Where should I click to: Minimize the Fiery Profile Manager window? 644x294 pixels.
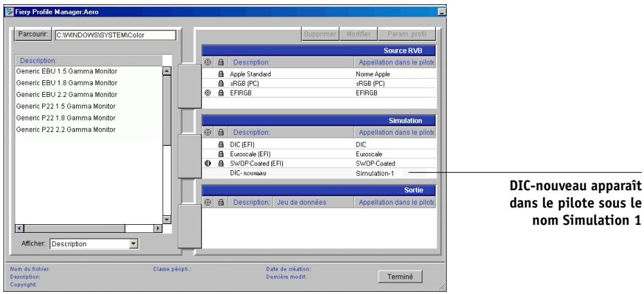(x=441, y=12)
